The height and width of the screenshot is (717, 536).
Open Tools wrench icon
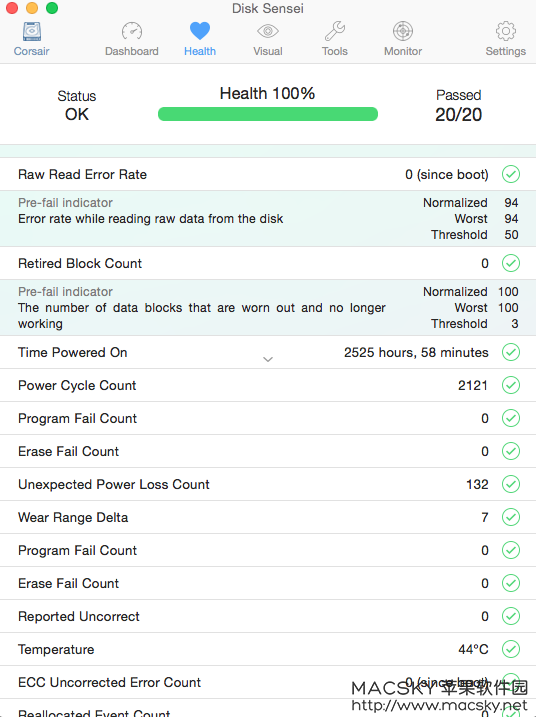click(x=335, y=31)
